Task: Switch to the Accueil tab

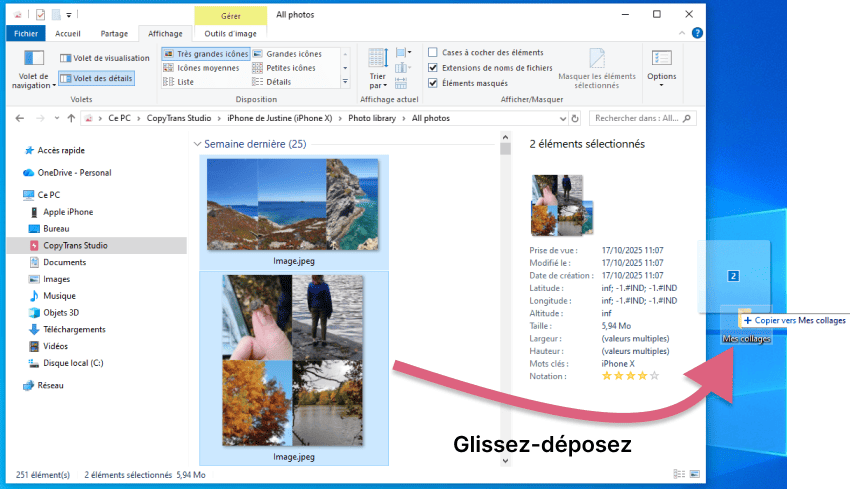Action: (68, 34)
